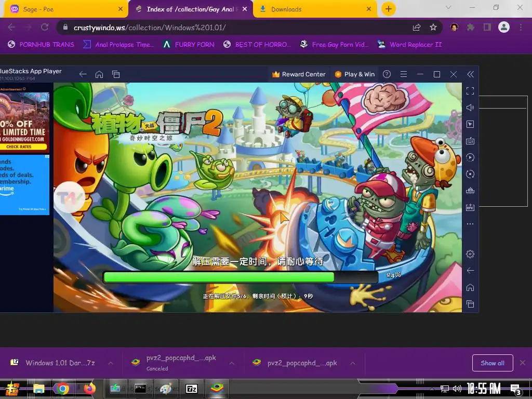The width and height of the screenshot is (532, 399).
Task: Click the Install APK icon in sidebar
Action: click(470, 207)
